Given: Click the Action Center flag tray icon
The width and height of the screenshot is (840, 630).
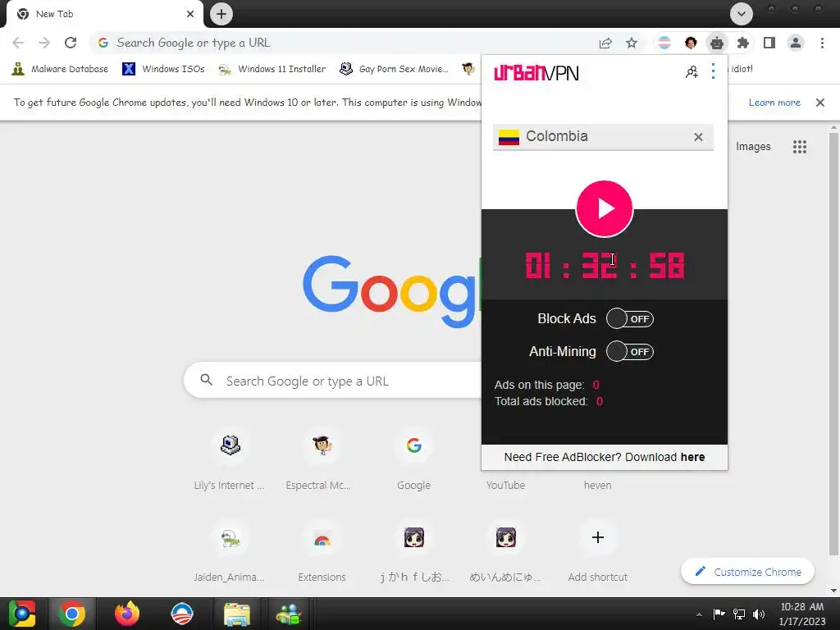Looking at the screenshot, I should click(719, 614).
